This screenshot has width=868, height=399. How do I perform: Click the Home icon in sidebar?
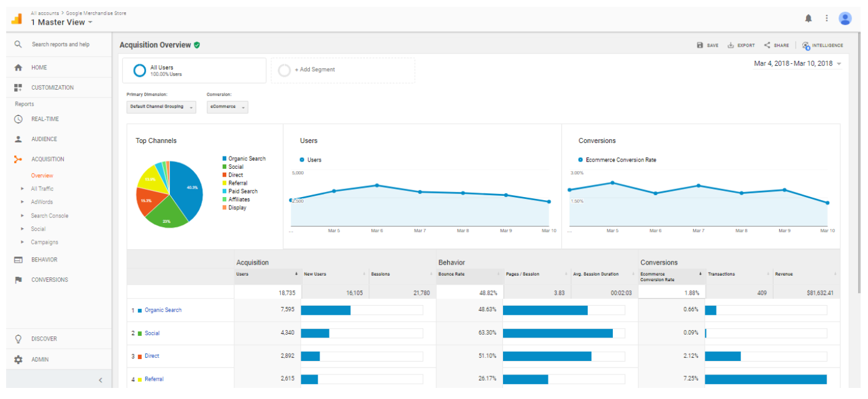coord(18,68)
